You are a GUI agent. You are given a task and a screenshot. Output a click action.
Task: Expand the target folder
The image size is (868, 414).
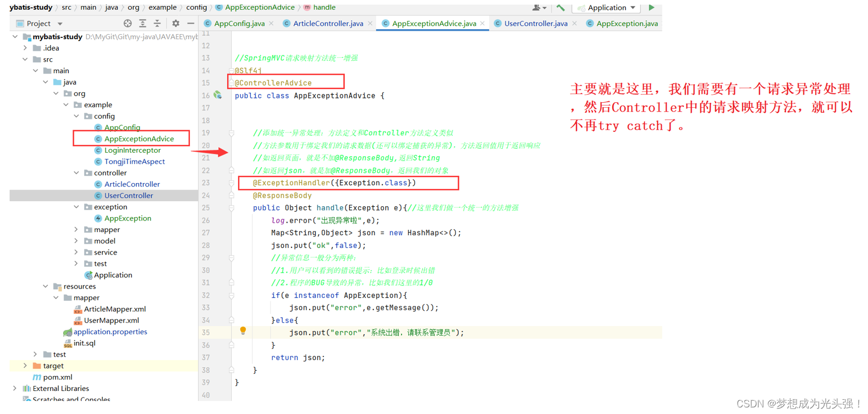(x=25, y=366)
